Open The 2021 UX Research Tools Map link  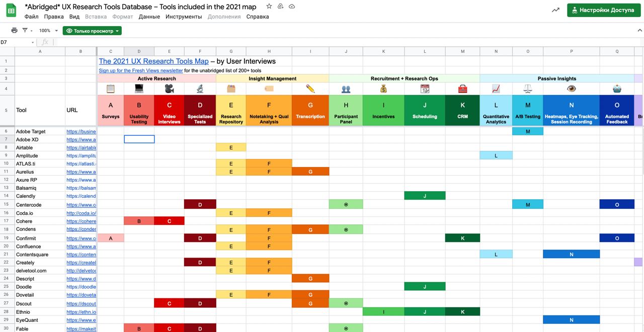[153, 61]
